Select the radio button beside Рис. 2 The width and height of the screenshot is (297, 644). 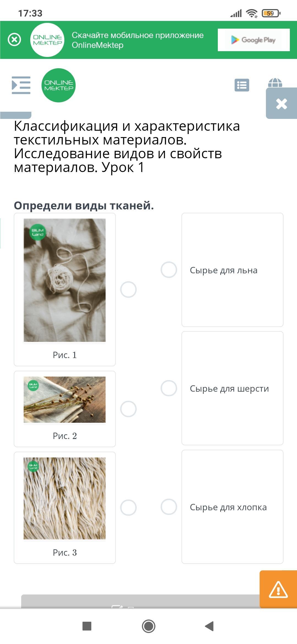click(128, 409)
